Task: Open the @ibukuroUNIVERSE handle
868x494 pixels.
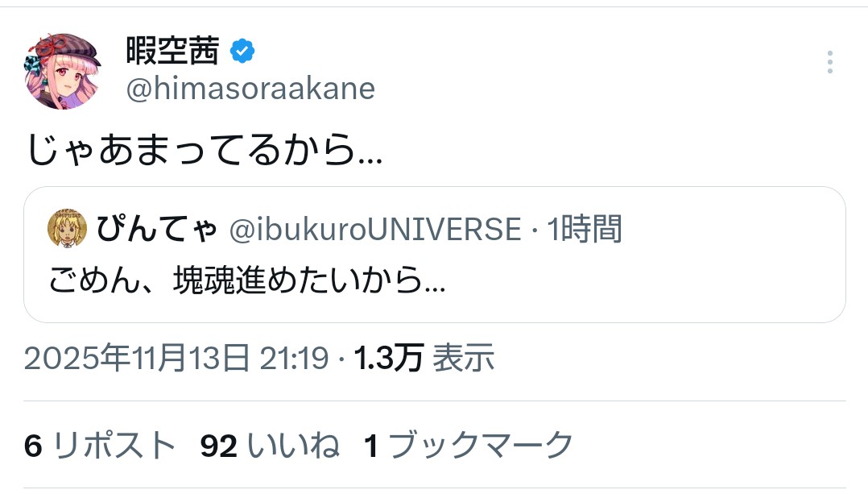Action: click(375, 230)
